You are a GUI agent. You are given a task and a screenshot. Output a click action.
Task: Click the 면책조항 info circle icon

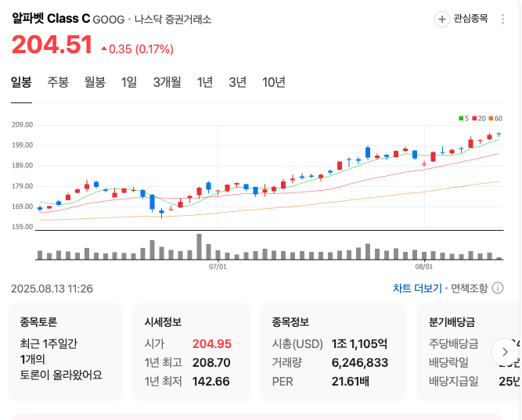pyautogui.click(x=498, y=288)
